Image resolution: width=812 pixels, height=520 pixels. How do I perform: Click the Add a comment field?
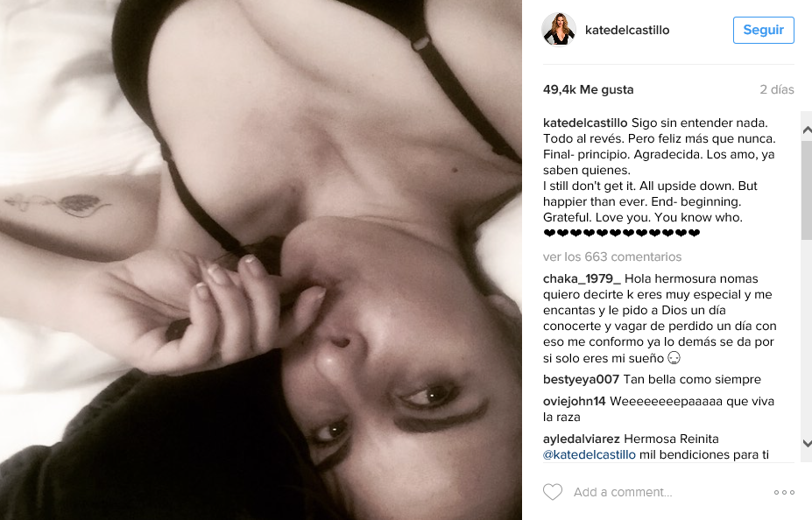(x=668, y=492)
